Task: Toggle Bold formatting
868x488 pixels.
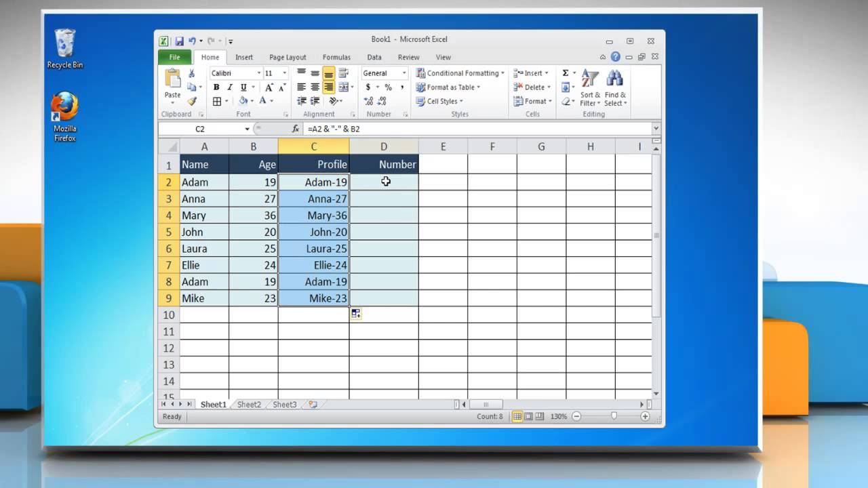Action: (x=216, y=87)
